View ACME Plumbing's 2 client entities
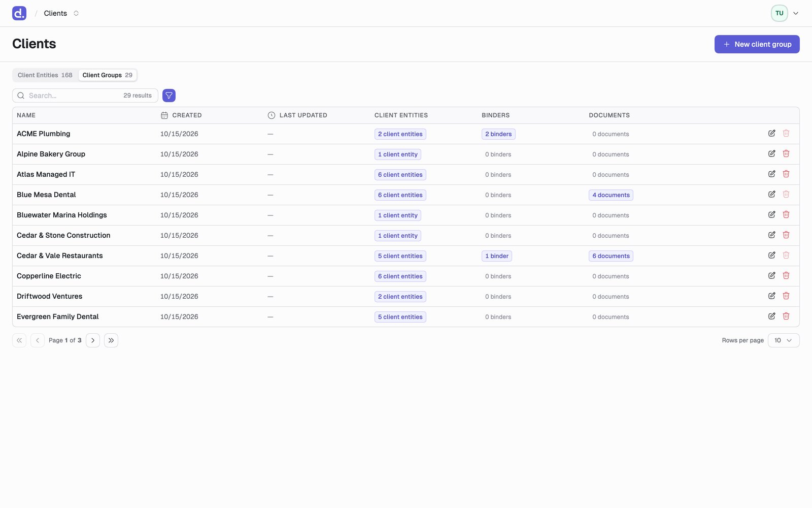This screenshot has width=812, height=508. [400, 134]
